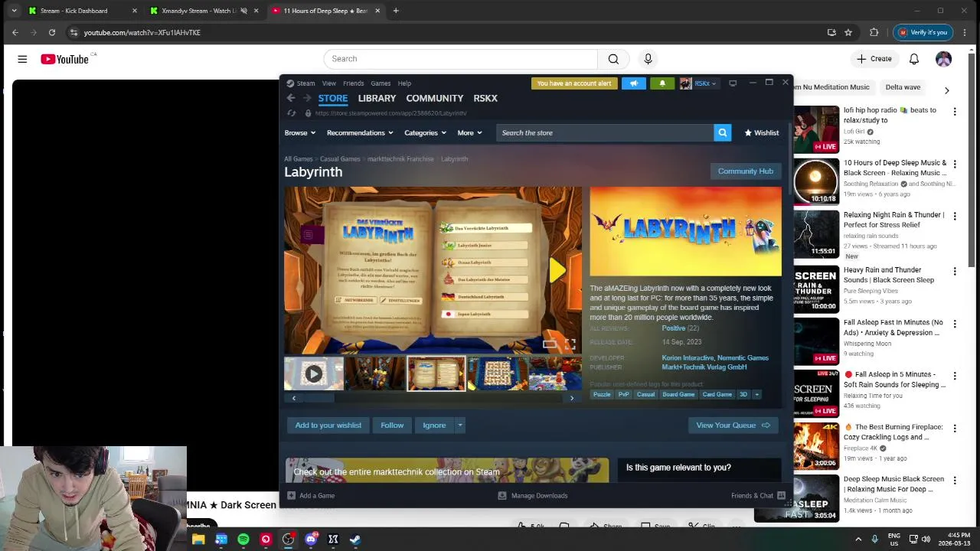980x551 pixels.
Task: Open Steam announcements megaphone button
Action: coord(634,83)
